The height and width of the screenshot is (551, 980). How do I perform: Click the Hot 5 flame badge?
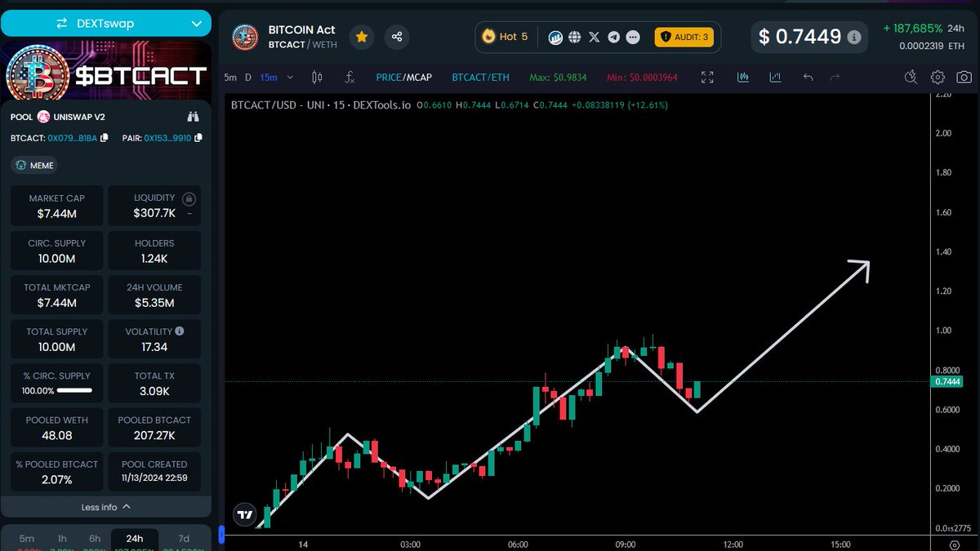tap(506, 37)
